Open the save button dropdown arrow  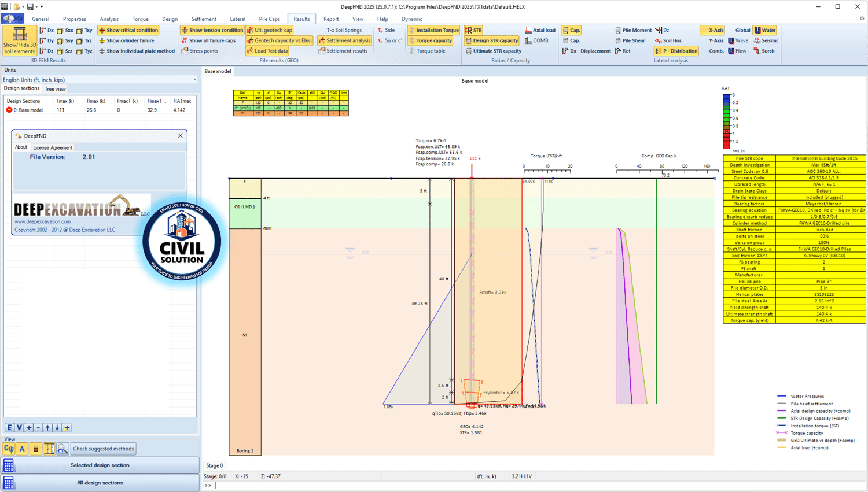(x=36, y=7)
